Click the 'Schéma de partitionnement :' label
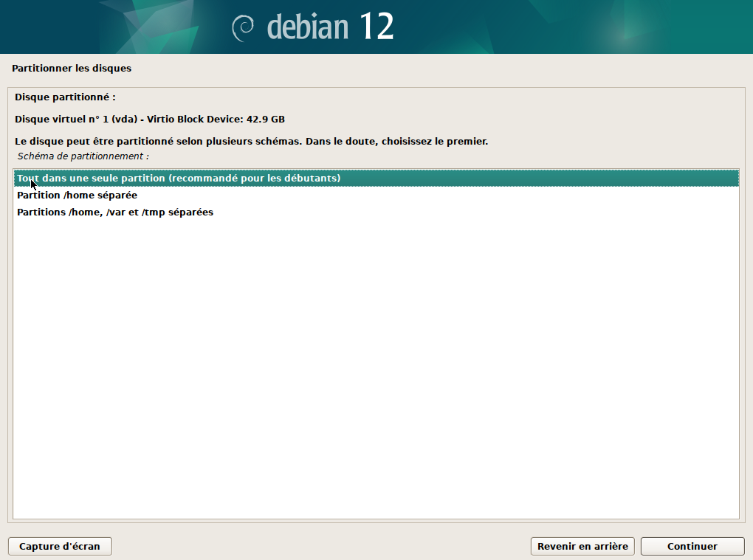 pyautogui.click(x=83, y=156)
